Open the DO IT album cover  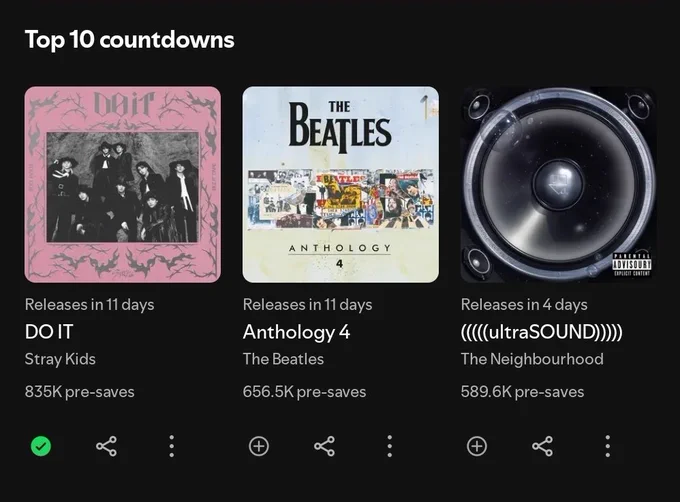tap(123, 185)
